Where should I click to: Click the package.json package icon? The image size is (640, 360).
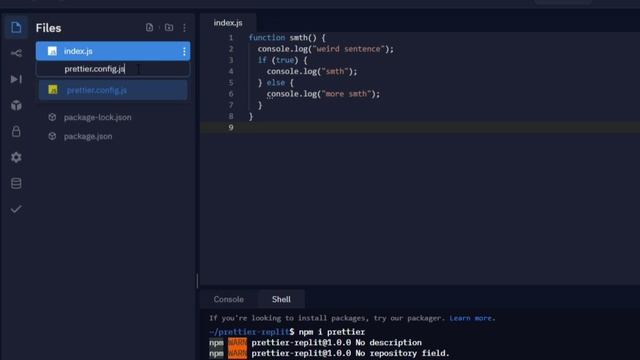(52, 136)
